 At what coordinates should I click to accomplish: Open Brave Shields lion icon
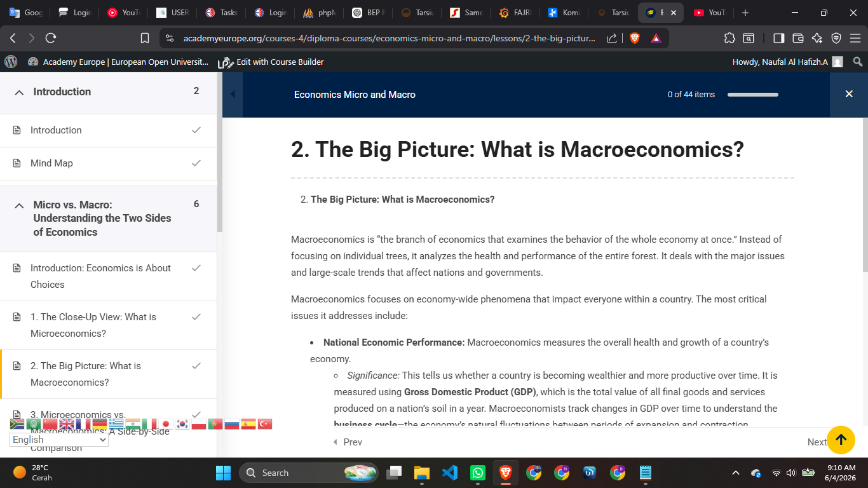(x=634, y=38)
